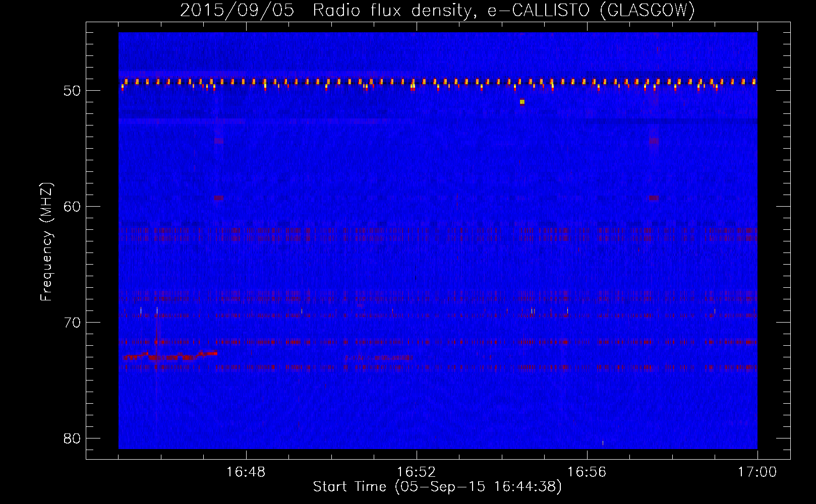Click the 16:56 time tick label
The height and width of the screenshot is (504, 816).
587,472
